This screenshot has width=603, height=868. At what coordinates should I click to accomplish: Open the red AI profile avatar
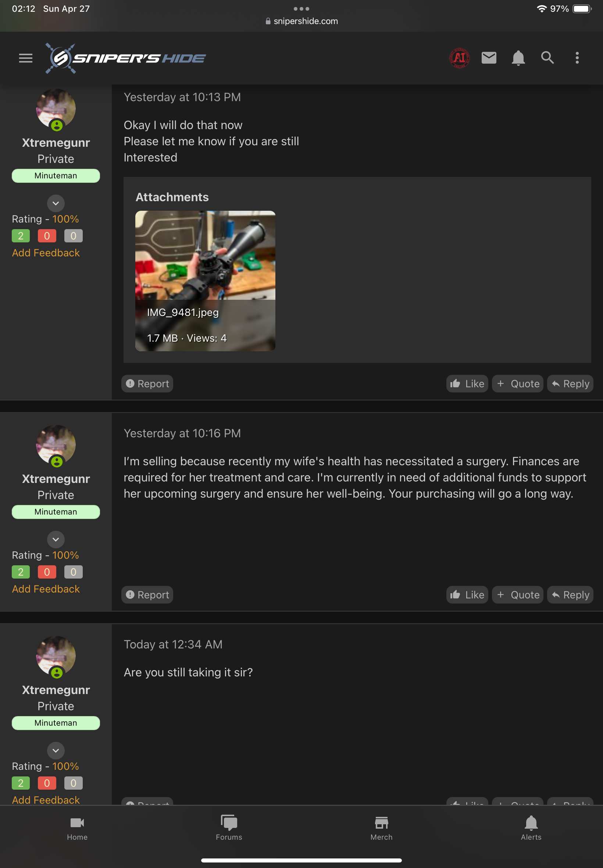(x=460, y=58)
